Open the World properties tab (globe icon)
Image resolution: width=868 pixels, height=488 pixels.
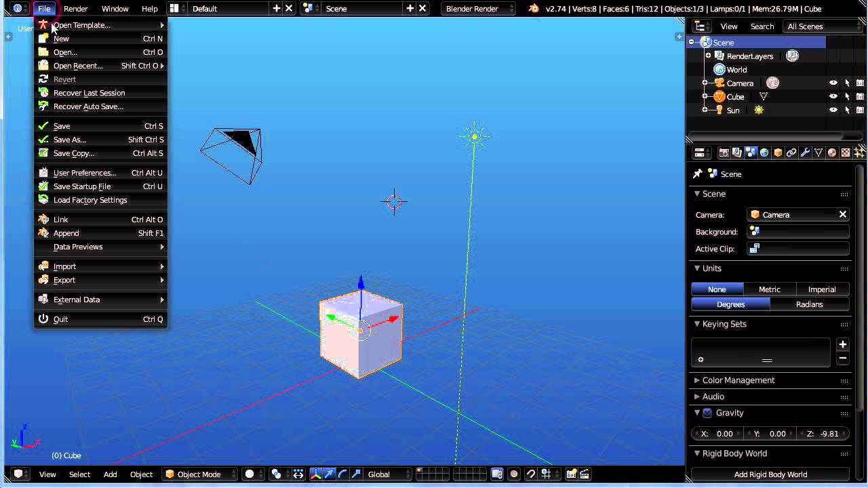[x=764, y=152]
